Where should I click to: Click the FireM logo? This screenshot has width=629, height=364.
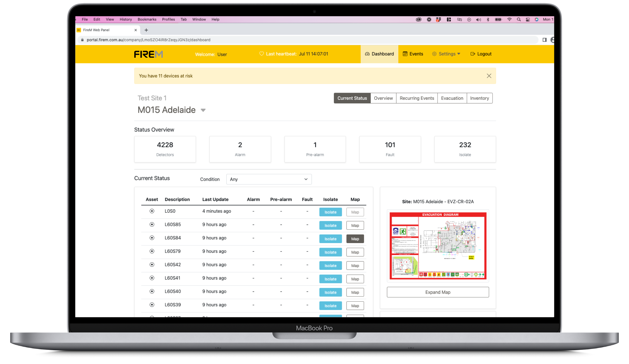148,54
